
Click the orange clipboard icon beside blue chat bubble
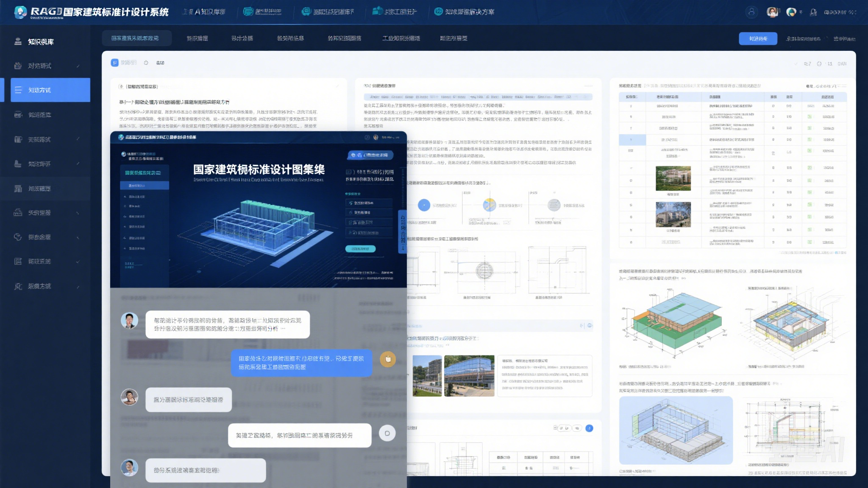387,359
